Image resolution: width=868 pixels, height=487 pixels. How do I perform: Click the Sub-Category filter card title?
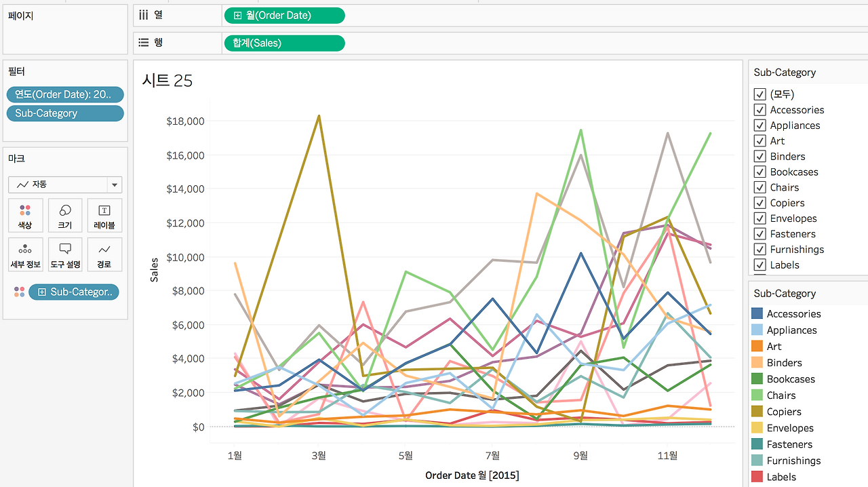click(785, 73)
